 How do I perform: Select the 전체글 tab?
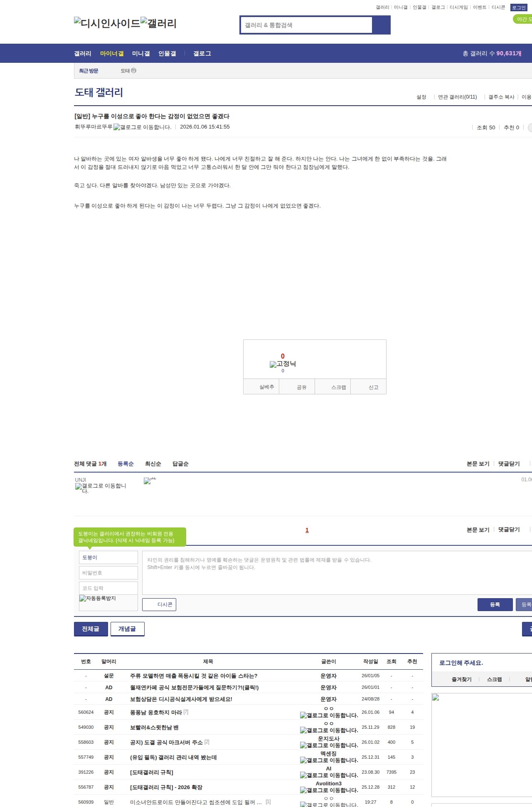click(x=91, y=629)
